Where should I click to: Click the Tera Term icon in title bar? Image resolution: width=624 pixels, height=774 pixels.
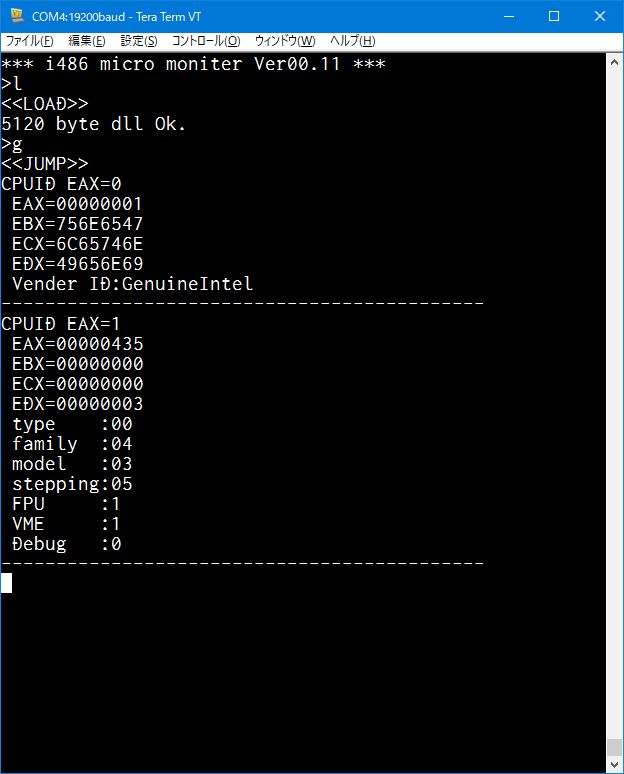(17, 16)
